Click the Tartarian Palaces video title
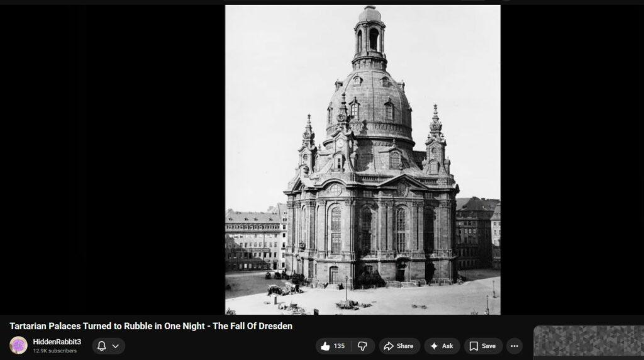Image resolution: width=644 pixels, height=360 pixels. 151,327
